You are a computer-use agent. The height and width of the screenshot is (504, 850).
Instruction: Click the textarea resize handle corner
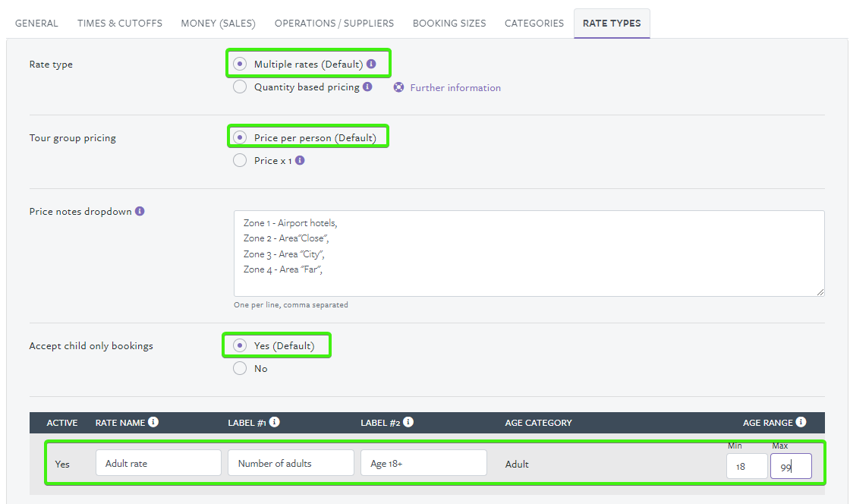[x=820, y=292]
